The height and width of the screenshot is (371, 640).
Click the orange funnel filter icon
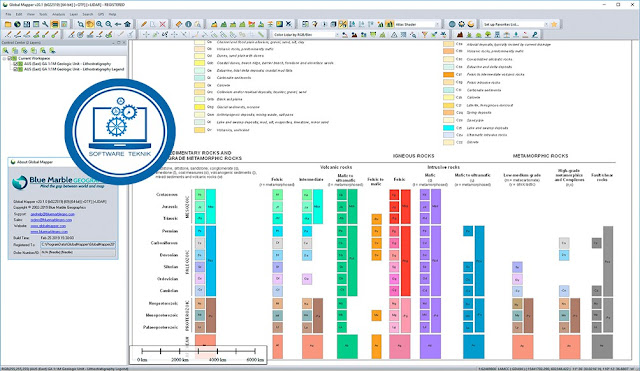pyautogui.click(x=424, y=34)
